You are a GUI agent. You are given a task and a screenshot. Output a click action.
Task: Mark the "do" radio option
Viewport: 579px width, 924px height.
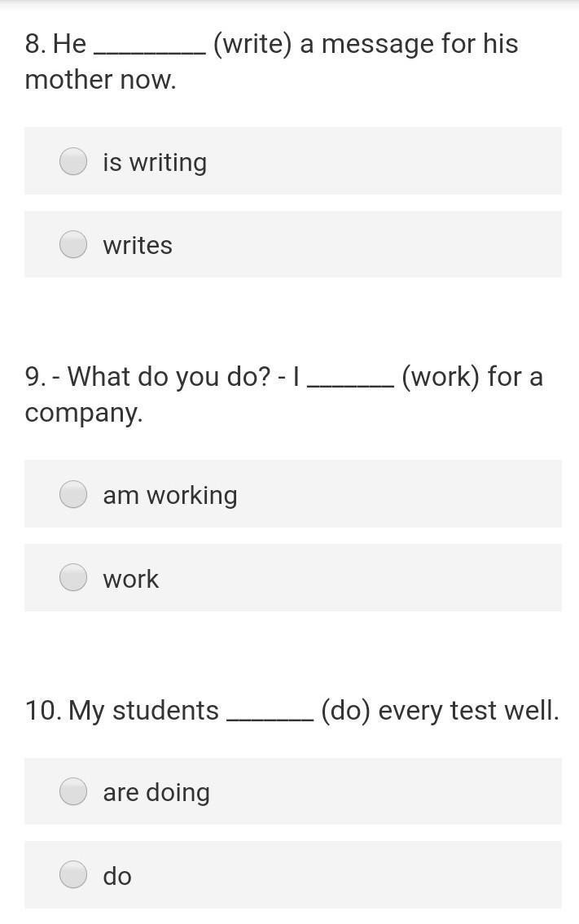click(74, 874)
